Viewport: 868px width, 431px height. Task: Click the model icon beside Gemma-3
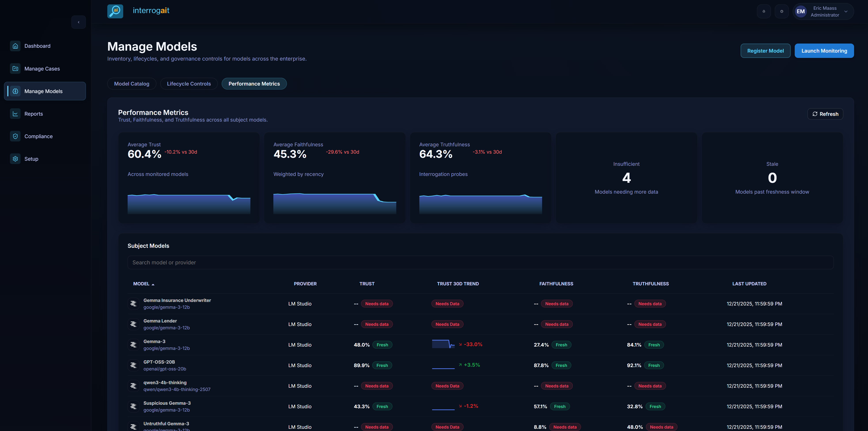click(x=133, y=345)
